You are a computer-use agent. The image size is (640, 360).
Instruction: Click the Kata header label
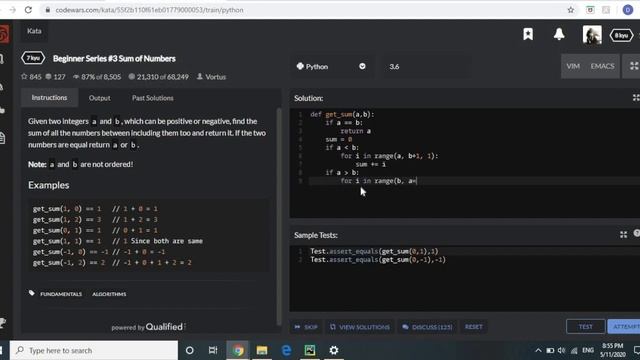pos(34,31)
